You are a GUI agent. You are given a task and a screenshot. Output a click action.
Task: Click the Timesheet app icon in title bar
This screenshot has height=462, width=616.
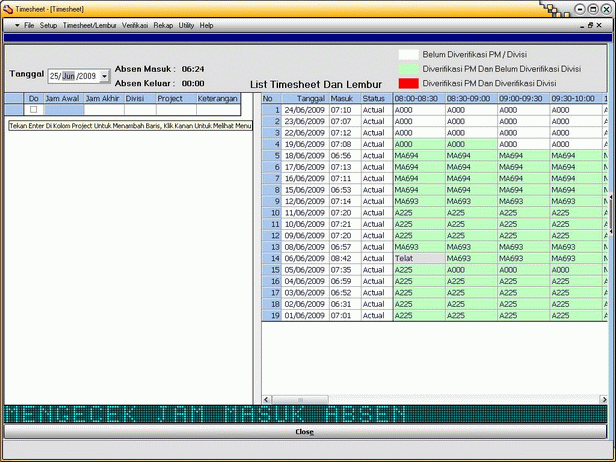coord(8,7)
